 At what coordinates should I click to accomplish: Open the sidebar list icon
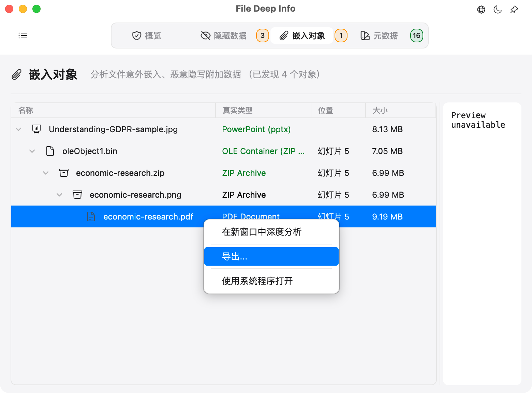point(23,36)
